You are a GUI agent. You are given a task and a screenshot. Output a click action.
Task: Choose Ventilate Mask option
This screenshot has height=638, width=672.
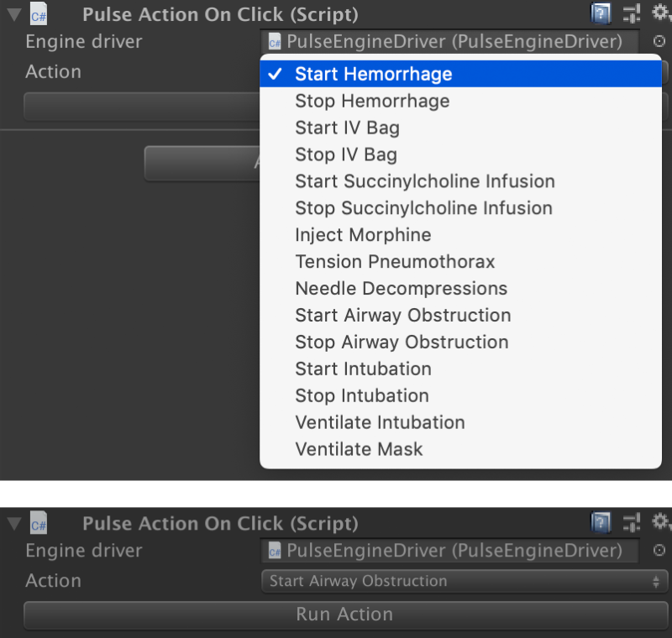pos(359,449)
